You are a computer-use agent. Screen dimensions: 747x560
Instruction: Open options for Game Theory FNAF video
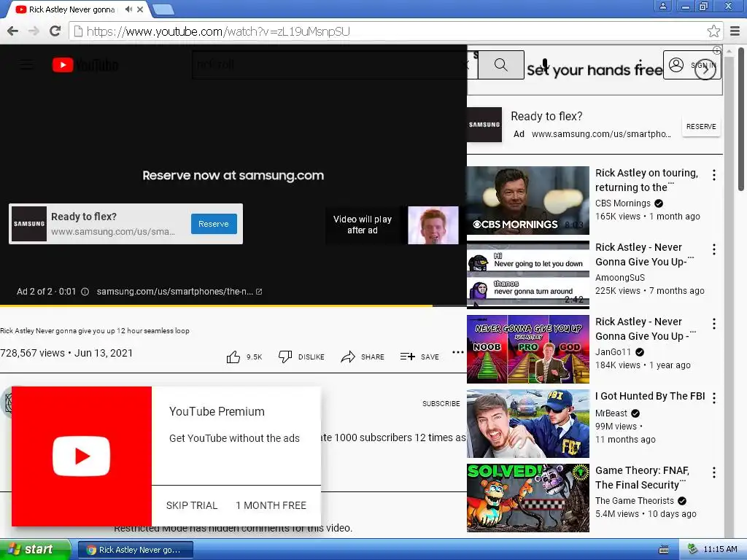pyautogui.click(x=713, y=472)
